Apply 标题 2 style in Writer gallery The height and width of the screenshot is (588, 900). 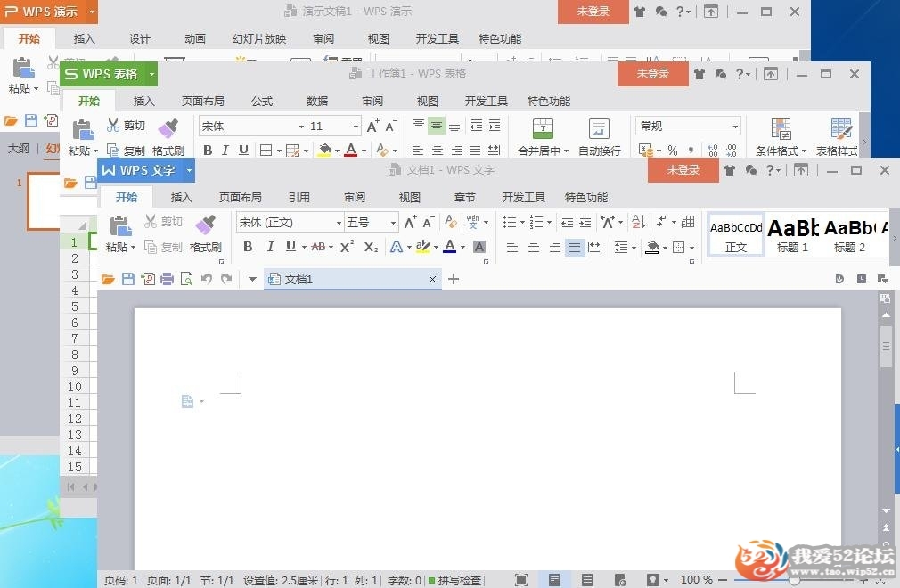[849, 236]
